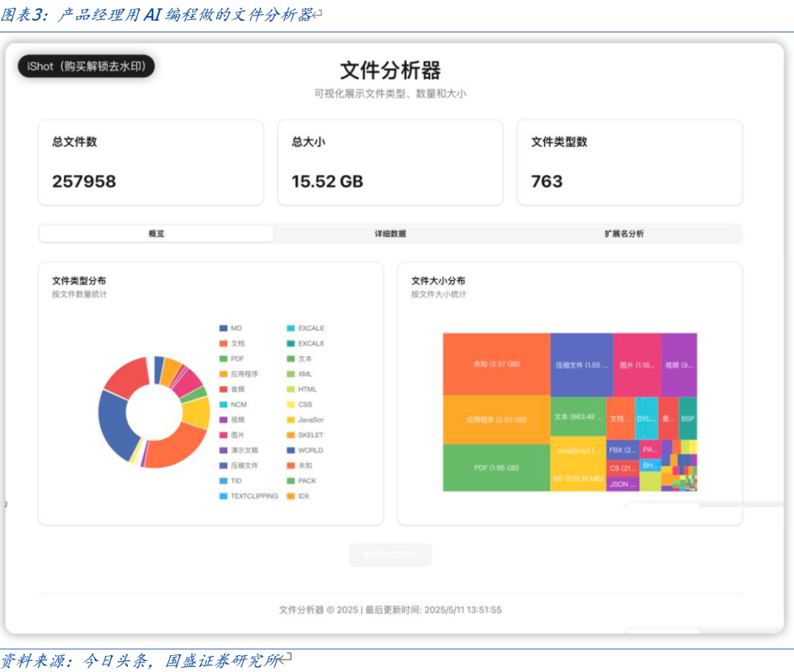Toggle NCM in the donut legend
This screenshot has width=794, height=672.
tap(233, 404)
